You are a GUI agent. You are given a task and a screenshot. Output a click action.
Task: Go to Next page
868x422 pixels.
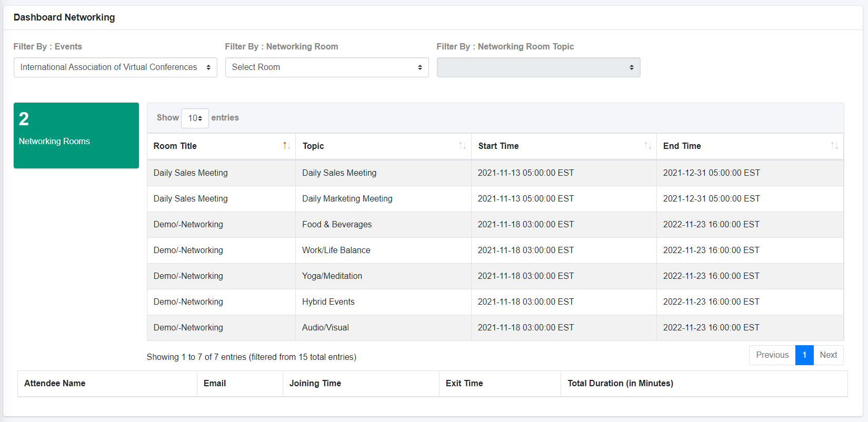click(829, 355)
